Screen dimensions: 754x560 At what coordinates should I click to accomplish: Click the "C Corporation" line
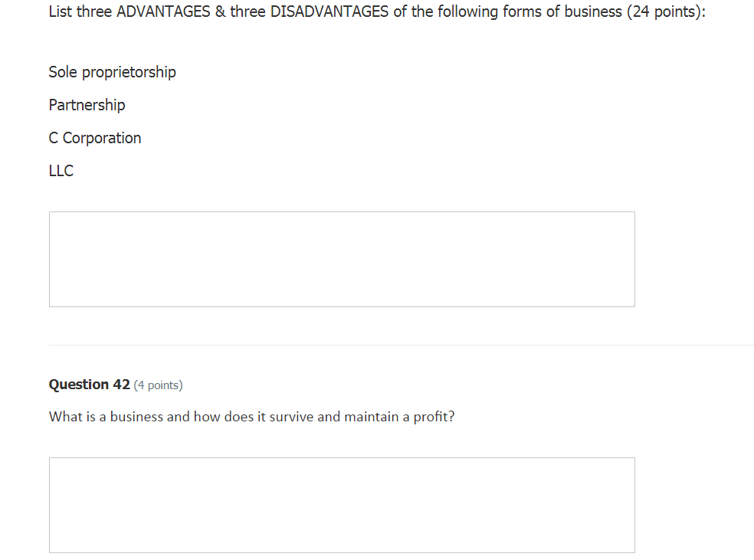[95, 138]
